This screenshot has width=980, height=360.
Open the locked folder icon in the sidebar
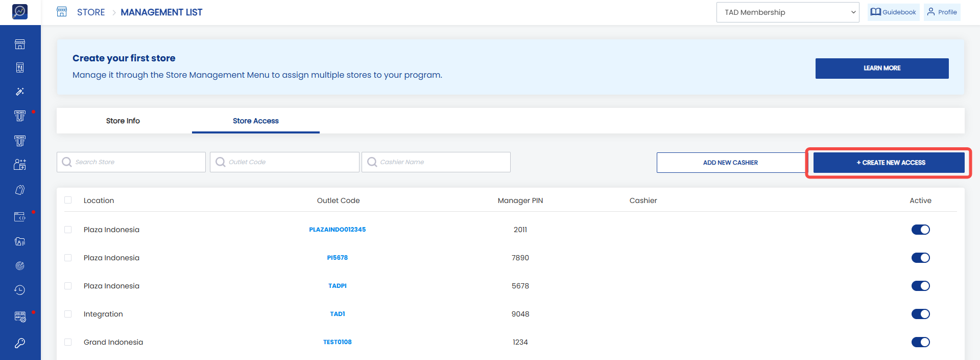tap(20, 241)
